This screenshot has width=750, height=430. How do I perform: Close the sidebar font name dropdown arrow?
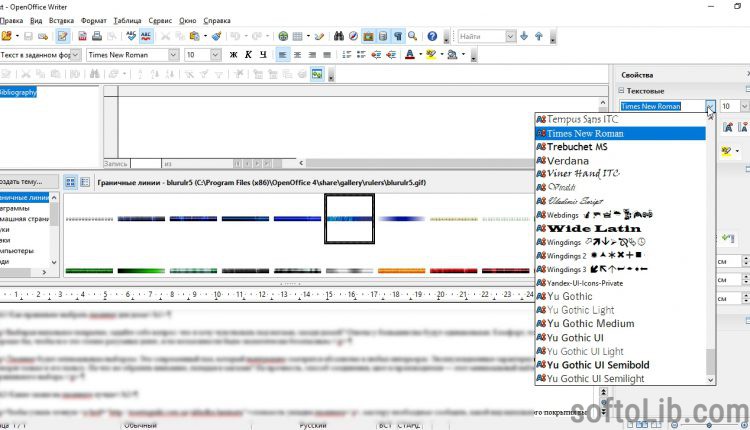tap(710, 106)
